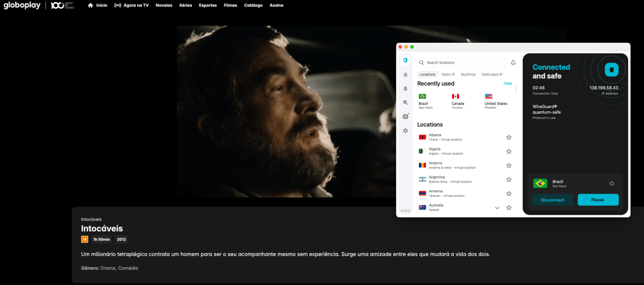Favorite the connected Brazil server star
The height and width of the screenshot is (285, 644).
(x=611, y=184)
